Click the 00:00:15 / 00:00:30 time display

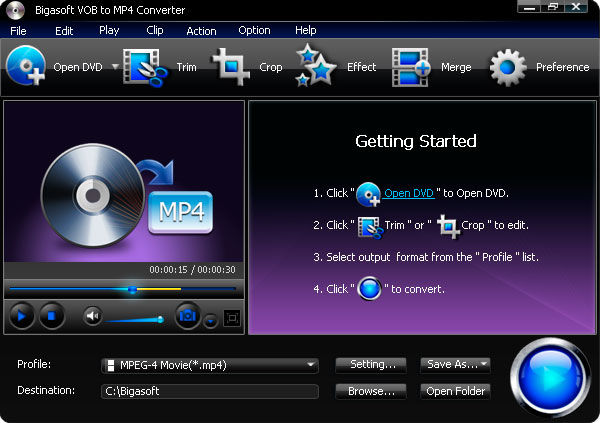(x=192, y=270)
